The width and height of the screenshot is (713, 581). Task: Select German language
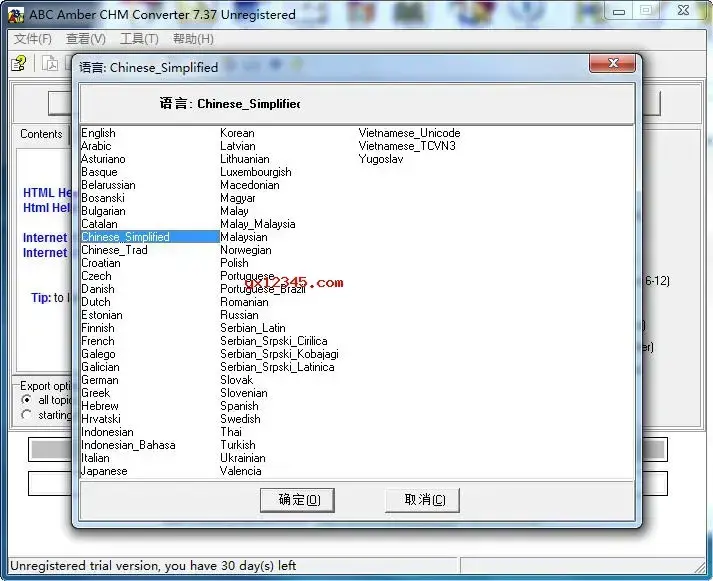100,380
